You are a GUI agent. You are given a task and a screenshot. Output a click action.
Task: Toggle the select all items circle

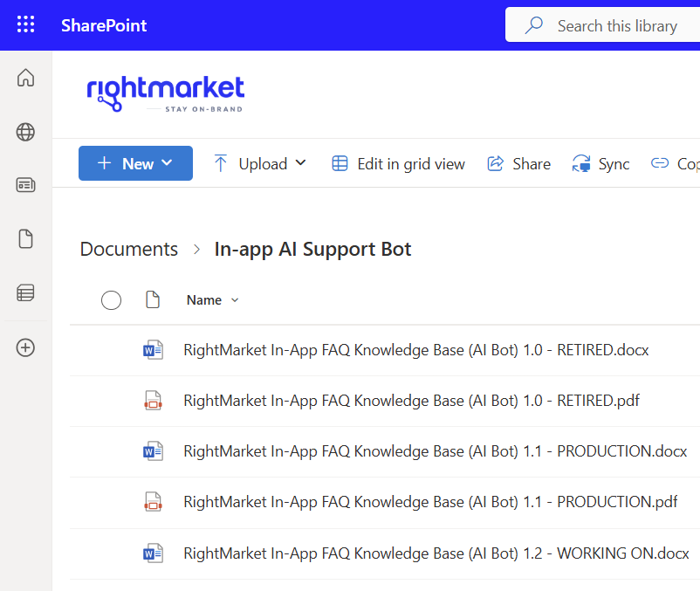(111, 300)
